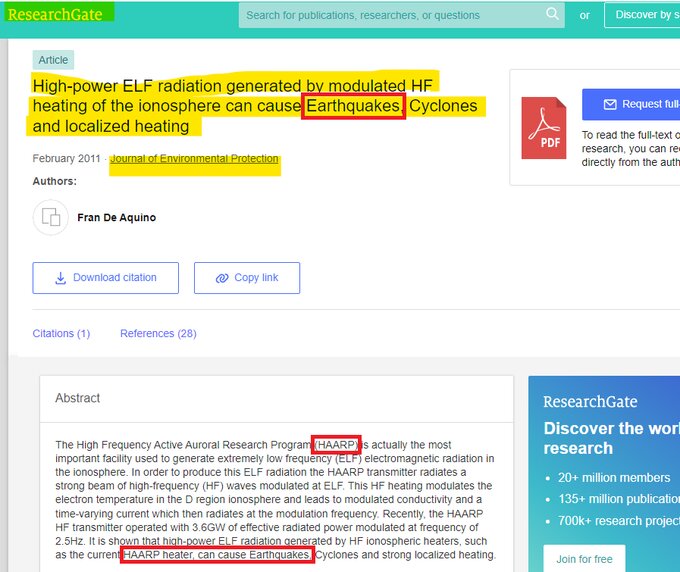Image resolution: width=680 pixels, height=572 pixels.
Task: Click the Download citation button
Action: point(105,278)
